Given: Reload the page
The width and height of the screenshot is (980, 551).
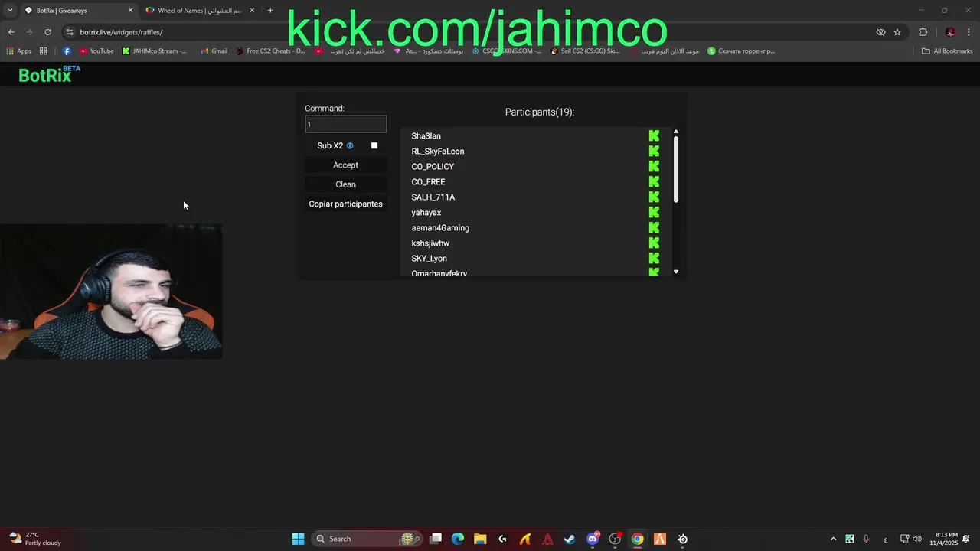Looking at the screenshot, I should (47, 32).
